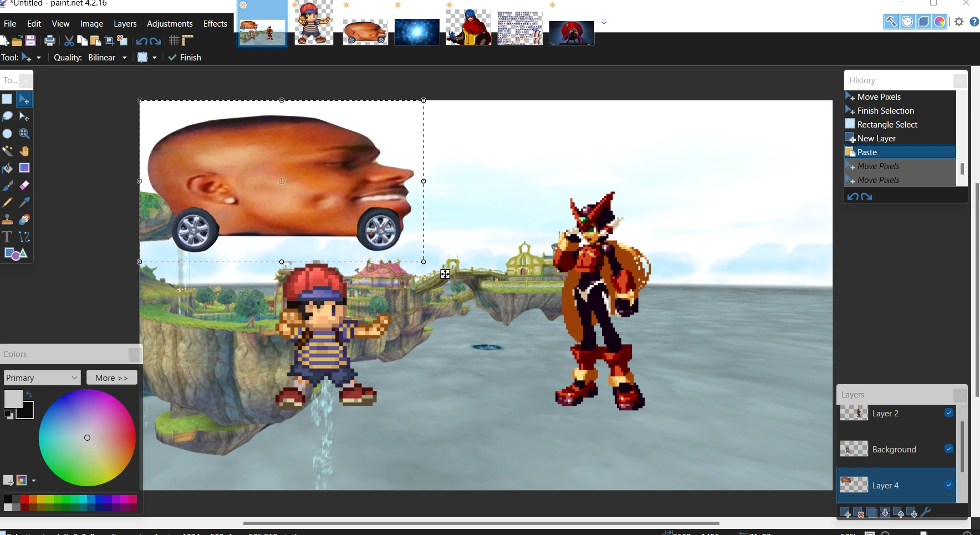Toggle Layers window visibility button
This screenshot has height=535, width=980.
click(x=923, y=22)
